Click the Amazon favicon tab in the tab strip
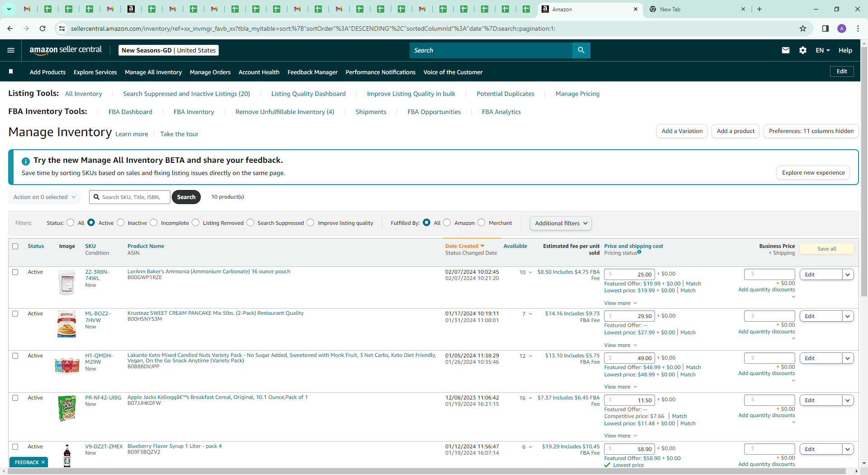The height and width of the screenshot is (475, 868). (131, 9)
